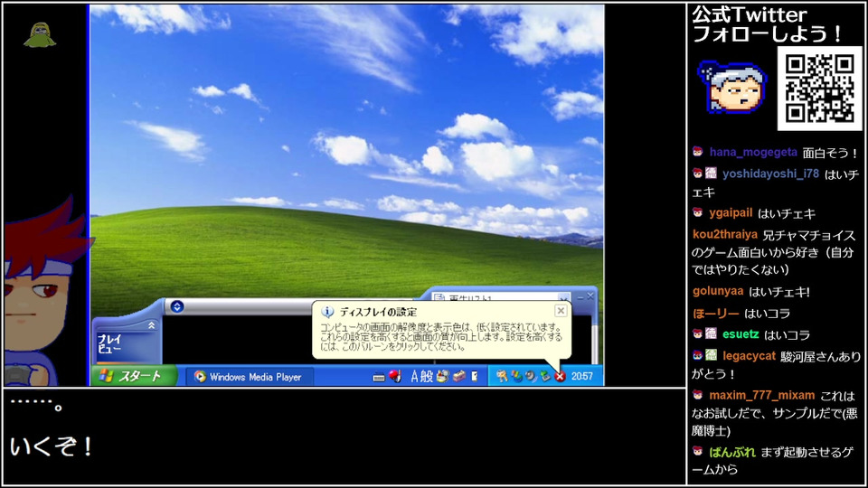
Task: Click the chat username kou2thraiya
Action: point(724,235)
